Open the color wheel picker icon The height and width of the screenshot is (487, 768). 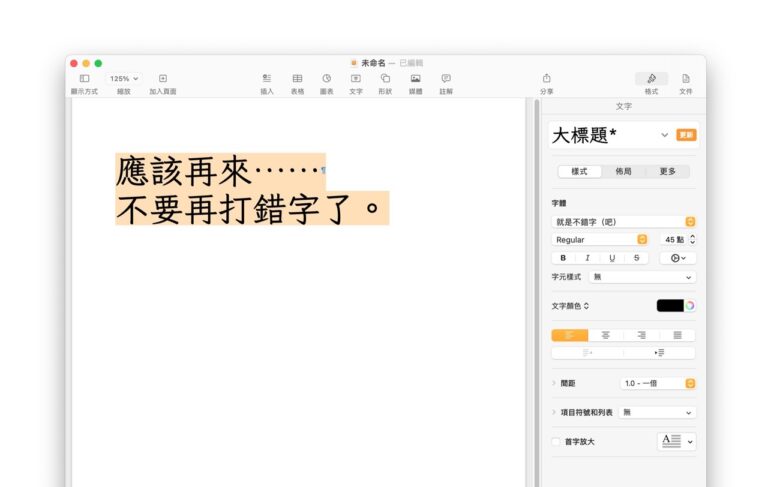(690, 306)
